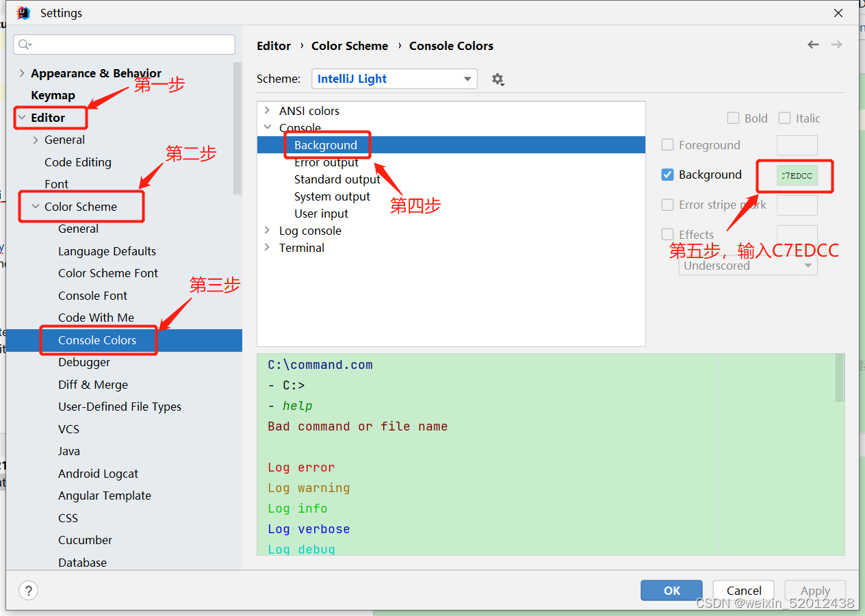Screen dimensions: 865x616
Task: Open help via question mark icon
Action: [x=28, y=591]
